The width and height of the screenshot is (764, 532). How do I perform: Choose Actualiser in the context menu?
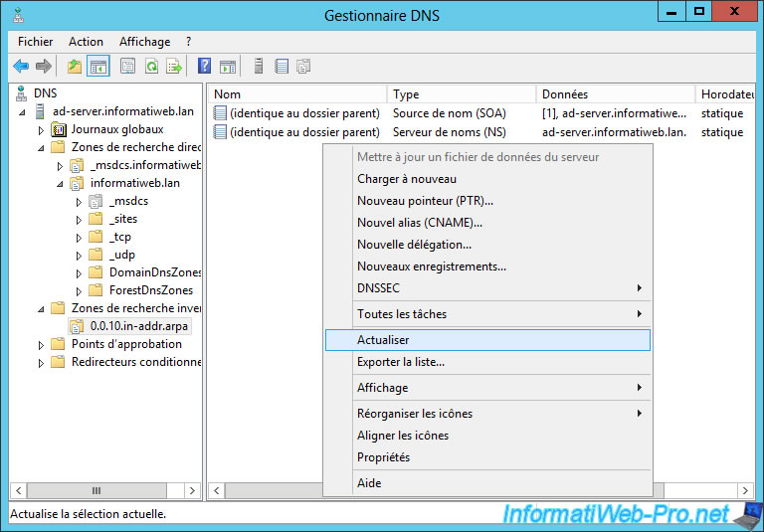coord(487,340)
